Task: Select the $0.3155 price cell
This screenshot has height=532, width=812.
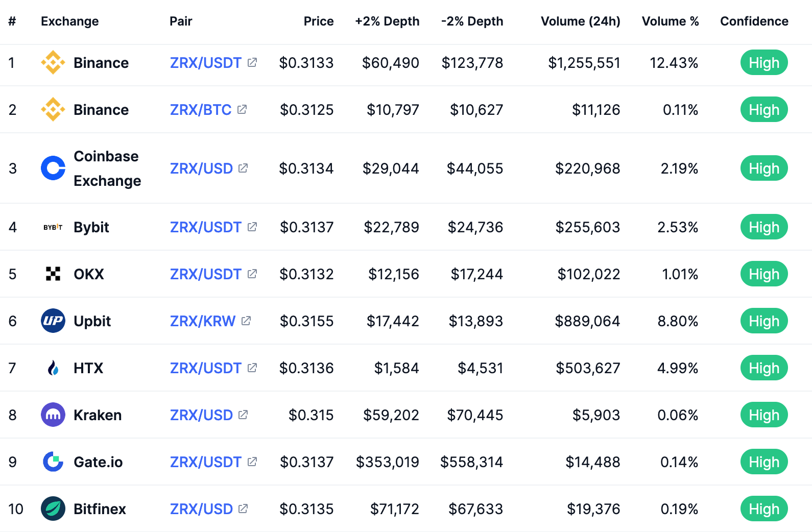Action: [306, 321]
